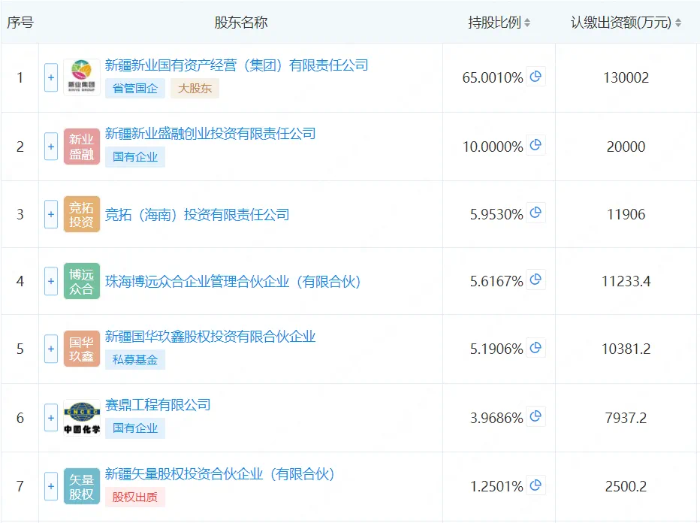700x523 pixels.
Task: Click the 序号 column header
Action: pyautogui.click(x=20, y=22)
